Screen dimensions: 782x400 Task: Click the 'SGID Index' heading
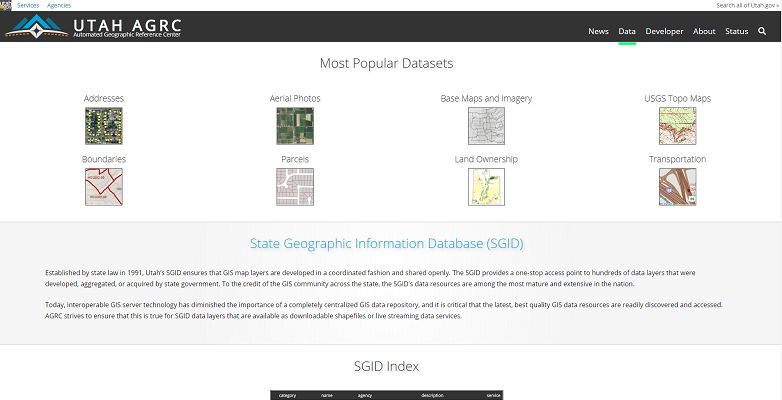pyautogui.click(x=387, y=366)
